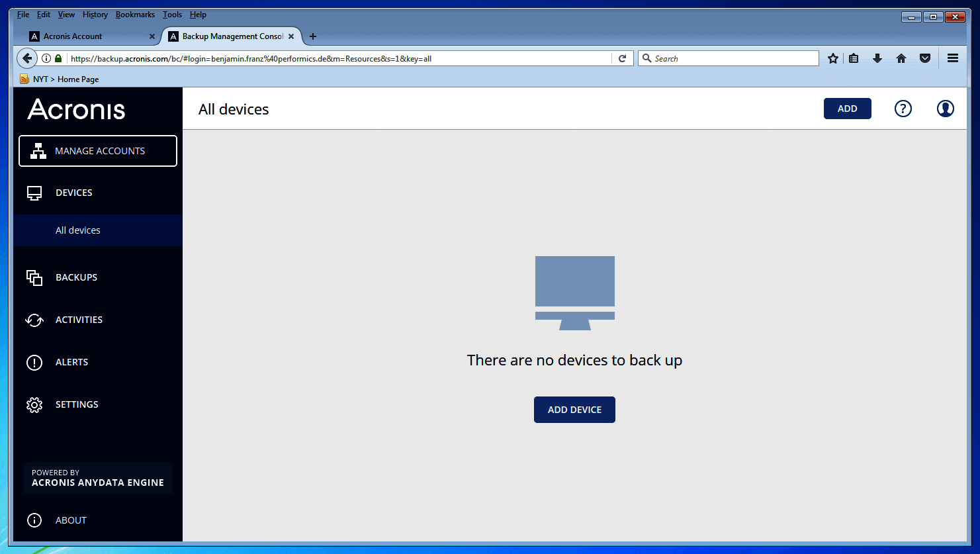Click the ADD DEVICE button
Screen dimensions: 980x554
[574, 409]
